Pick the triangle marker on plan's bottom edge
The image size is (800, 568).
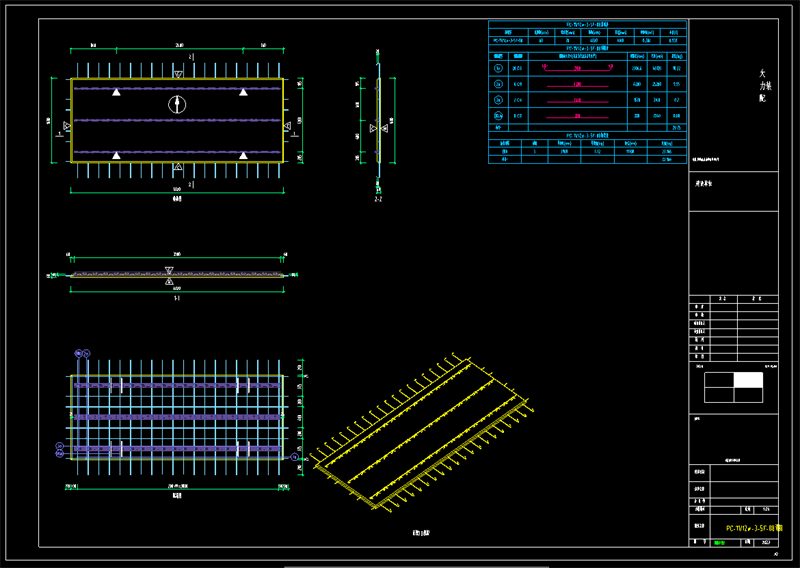click(178, 166)
